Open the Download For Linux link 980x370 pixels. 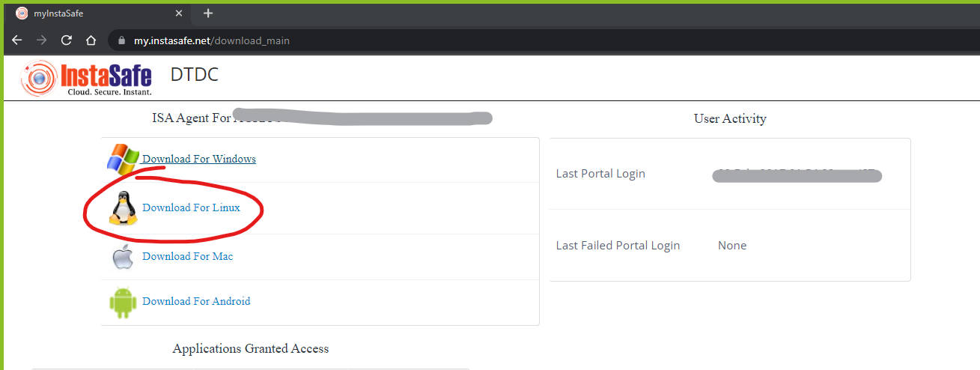191,207
